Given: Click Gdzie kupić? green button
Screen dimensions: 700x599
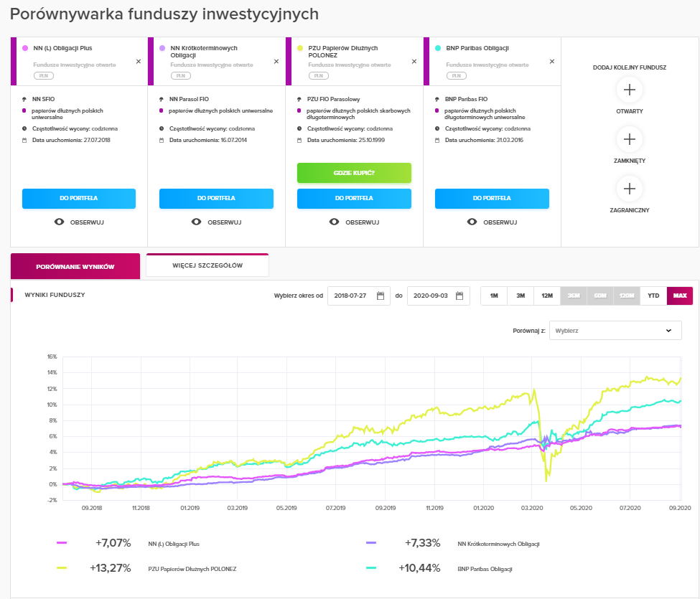Looking at the screenshot, I should (x=354, y=173).
